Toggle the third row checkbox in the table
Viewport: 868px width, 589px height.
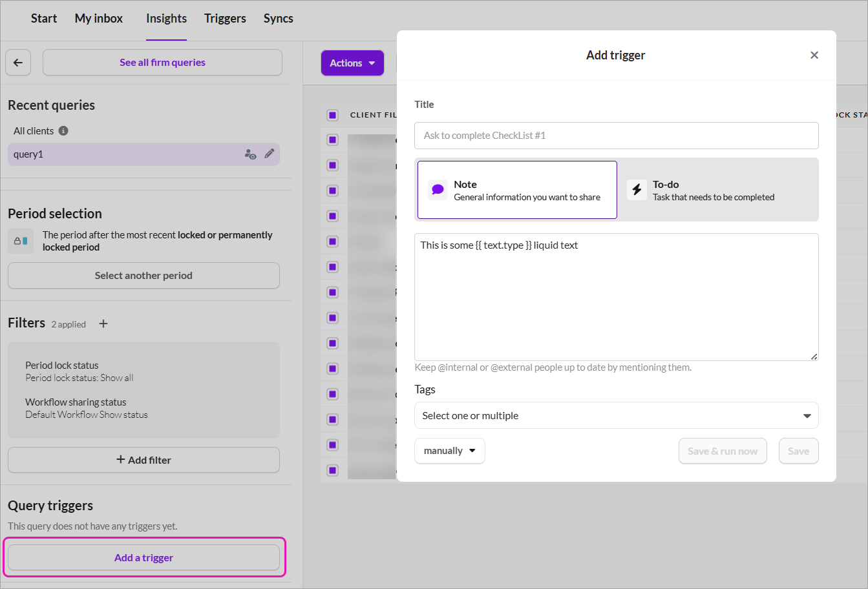coord(333,191)
